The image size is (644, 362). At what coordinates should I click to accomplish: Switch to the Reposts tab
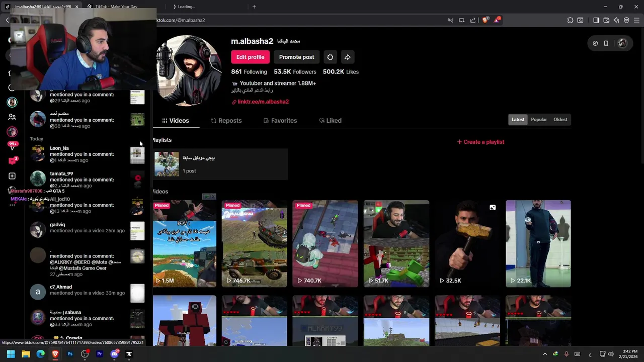pyautogui.click(x=226, y=121)
